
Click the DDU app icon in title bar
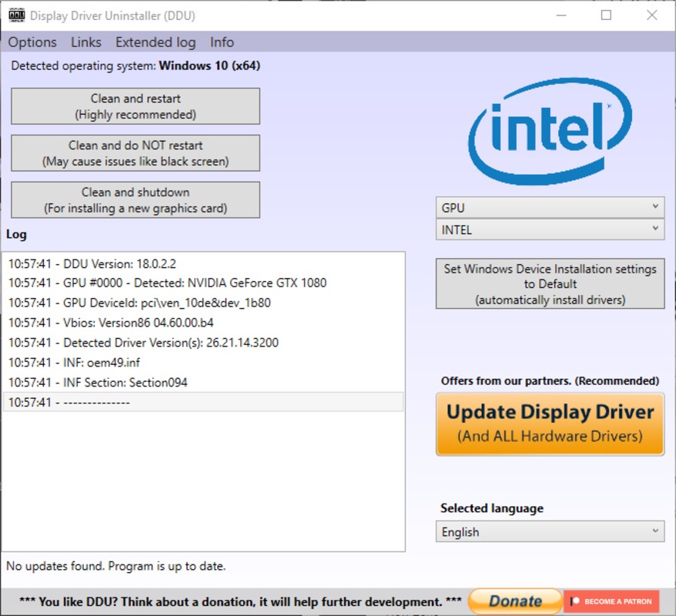pos(16,15)
